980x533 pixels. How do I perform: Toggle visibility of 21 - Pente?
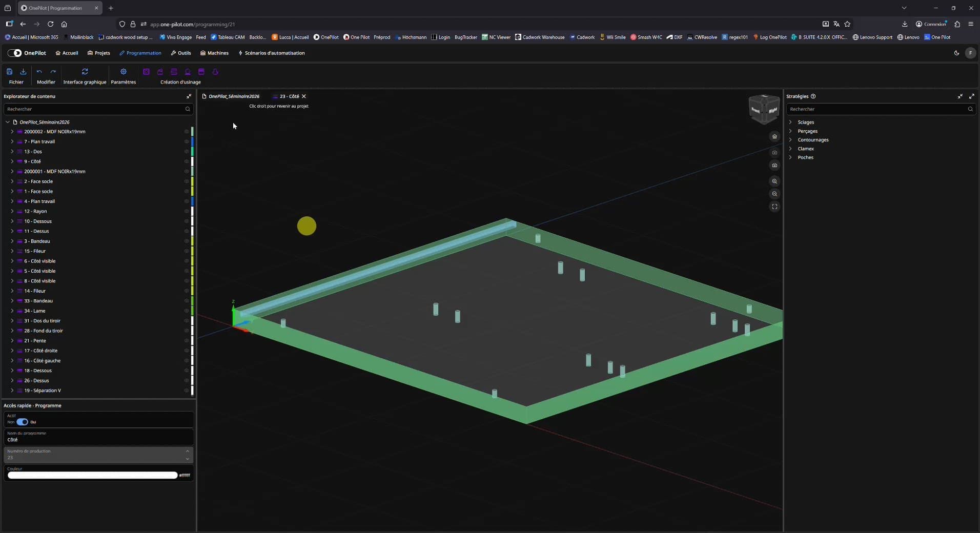[x=187, y=341]
